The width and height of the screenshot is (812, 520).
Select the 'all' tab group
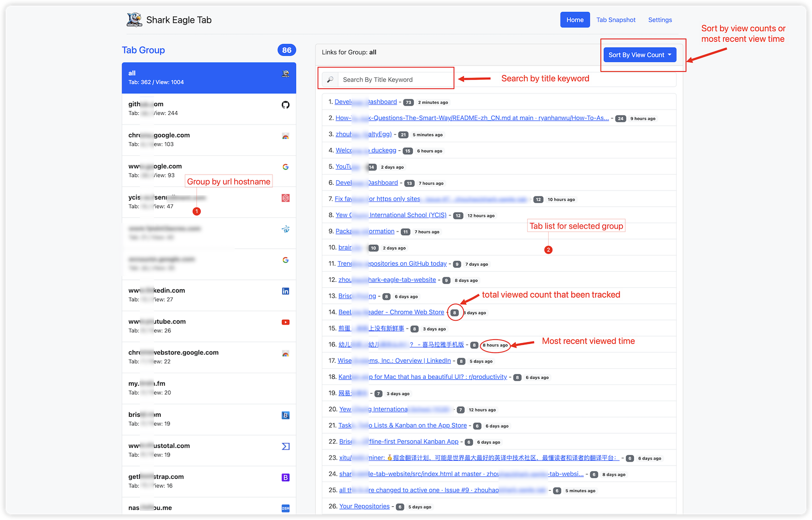click(209, 78)
